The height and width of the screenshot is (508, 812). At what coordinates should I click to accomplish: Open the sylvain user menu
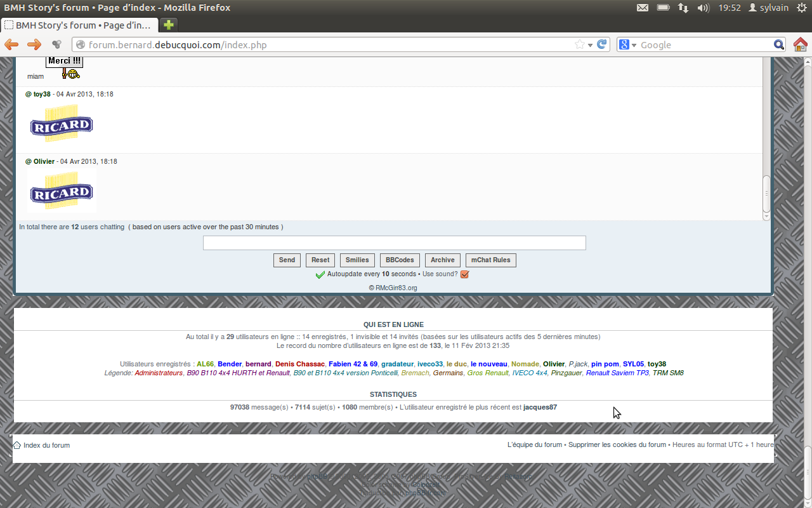click(770, 8)
